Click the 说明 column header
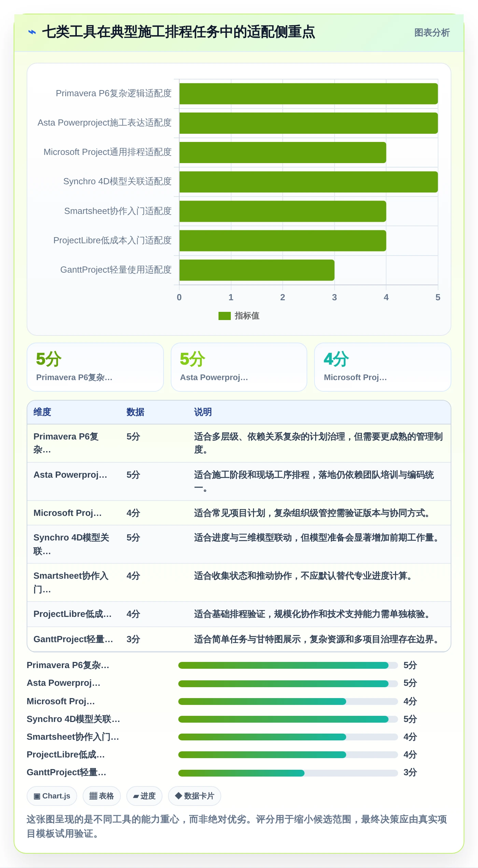 coord(203,412)
